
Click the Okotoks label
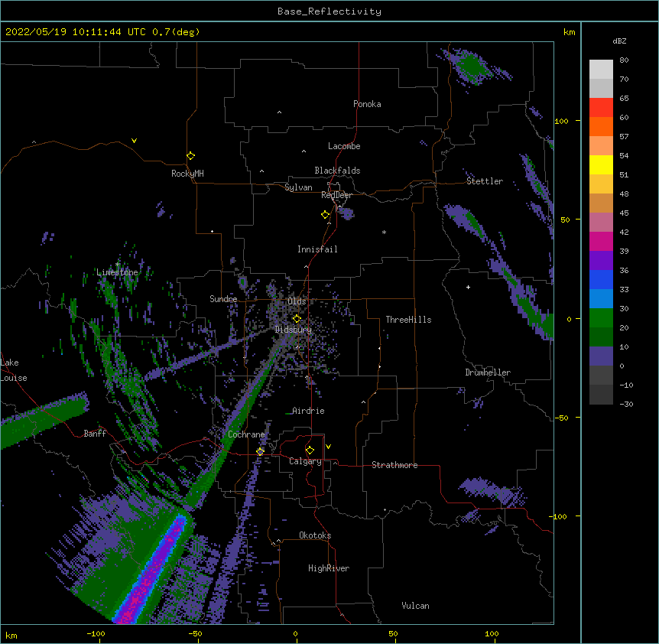pyautogui.click(x=315, y=535)
